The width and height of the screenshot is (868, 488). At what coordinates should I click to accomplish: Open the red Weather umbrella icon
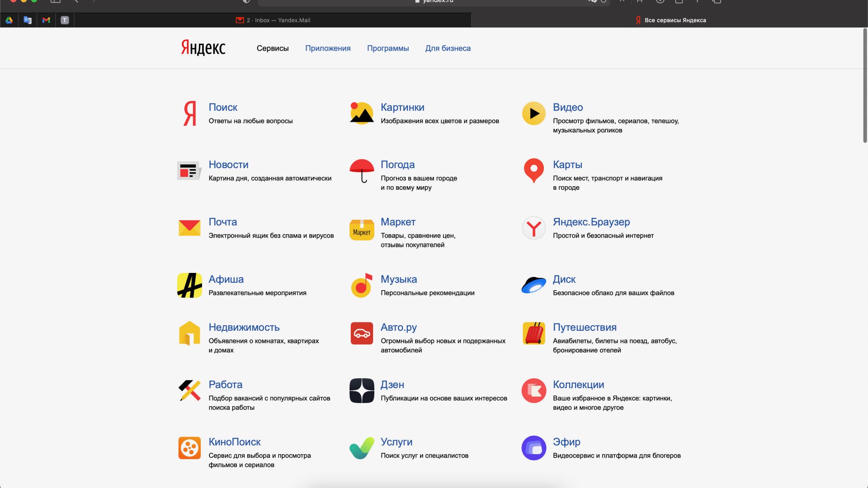coord(362,171)
